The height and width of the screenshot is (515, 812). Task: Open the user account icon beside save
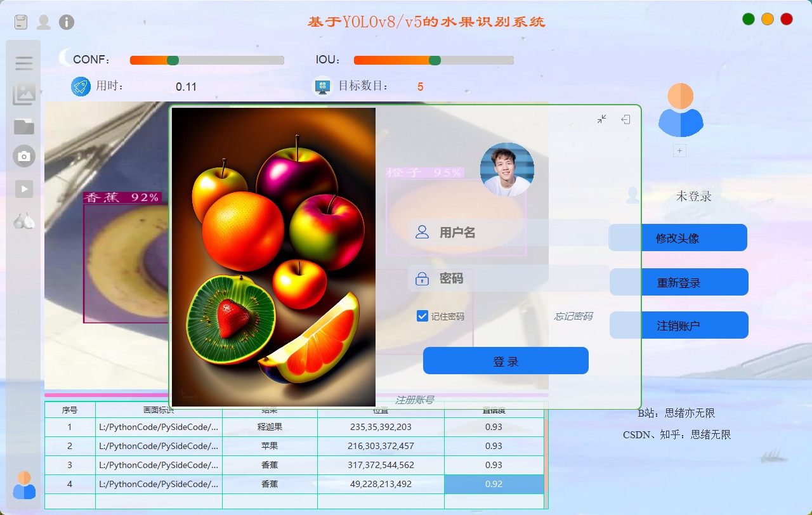pyautogui.click(x=44, y=22)
